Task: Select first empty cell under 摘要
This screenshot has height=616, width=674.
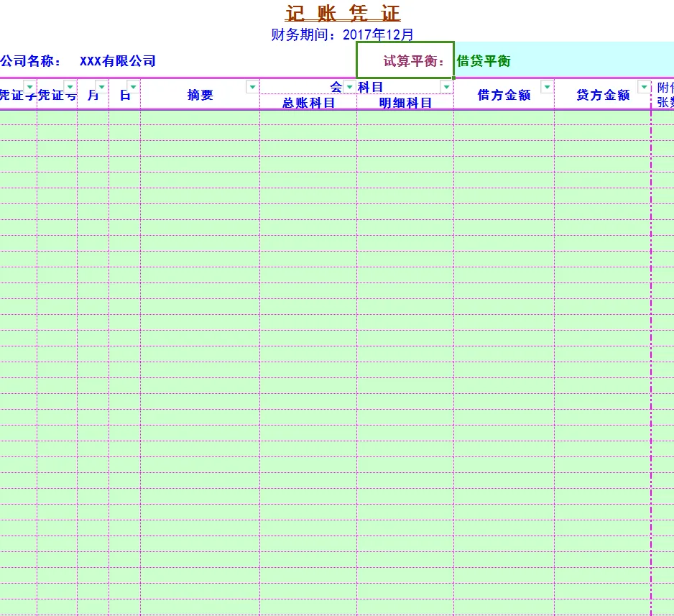Action: pyautogui.click(x=200, y=117)
